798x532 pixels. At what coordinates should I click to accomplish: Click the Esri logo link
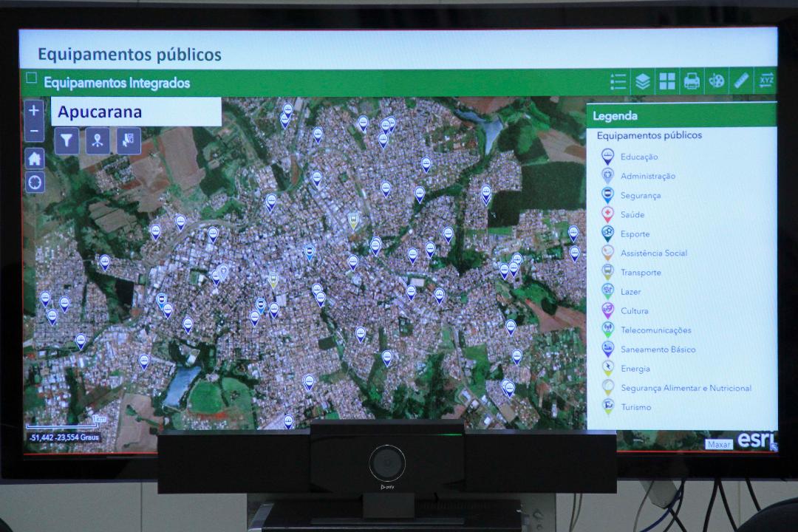tap(755, 440)
